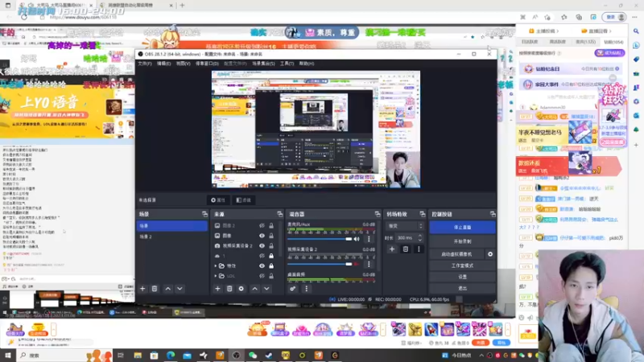Open source properties gear in Sources toolbar
The width and height of the screenshot is (644, 362).
pyautogui.click(x=241, y=289)
